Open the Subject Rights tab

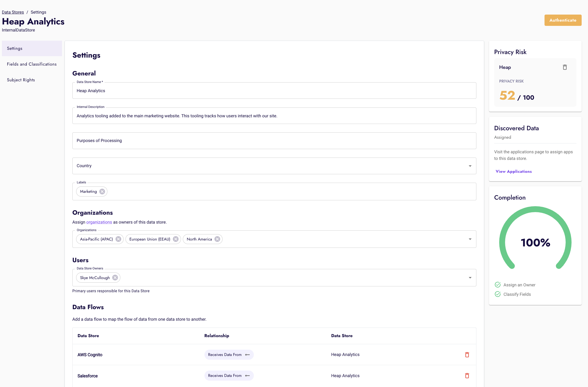point(32,80)
